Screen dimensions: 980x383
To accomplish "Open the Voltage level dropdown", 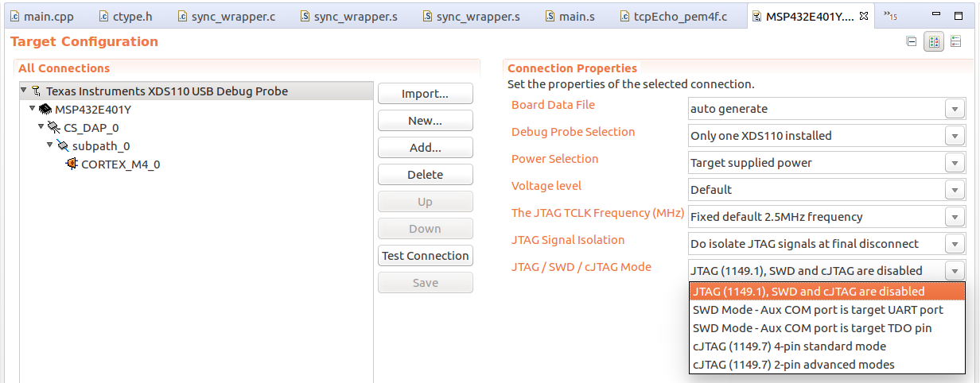I will coord(955,190).
